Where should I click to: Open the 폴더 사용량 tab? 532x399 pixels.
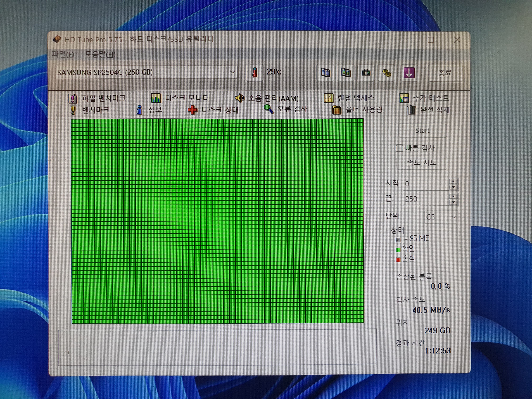[357, 110]
